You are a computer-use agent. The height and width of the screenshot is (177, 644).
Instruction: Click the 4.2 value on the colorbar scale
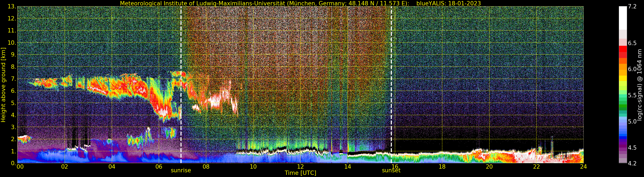[x=632, y=163]
